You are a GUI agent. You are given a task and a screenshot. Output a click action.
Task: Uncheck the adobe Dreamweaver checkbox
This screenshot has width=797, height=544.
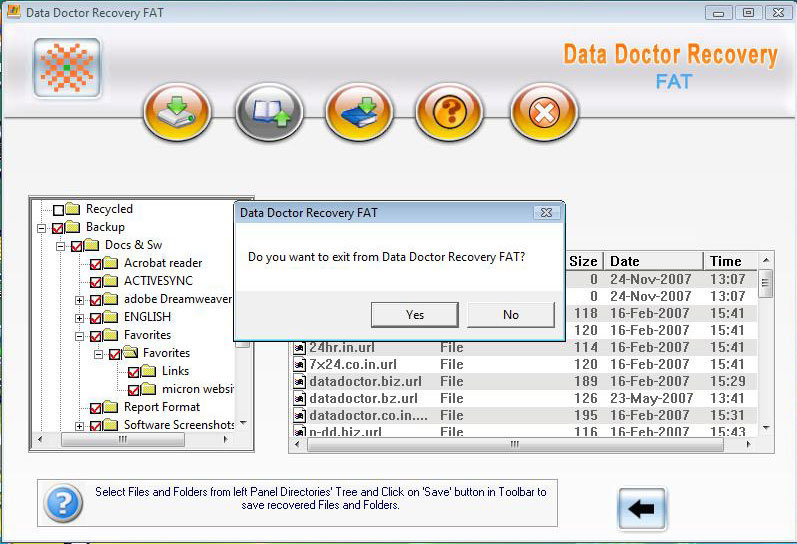click(x=96, y=300)
